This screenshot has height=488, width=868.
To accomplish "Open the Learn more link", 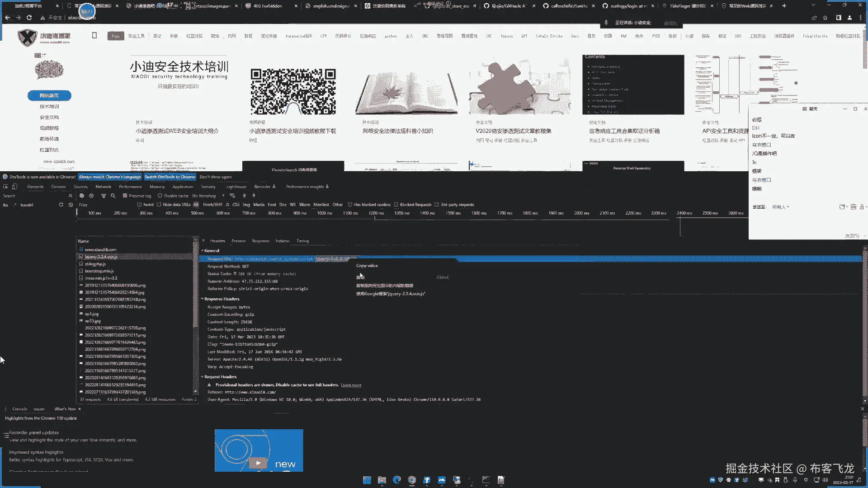I will pos(351,385).
